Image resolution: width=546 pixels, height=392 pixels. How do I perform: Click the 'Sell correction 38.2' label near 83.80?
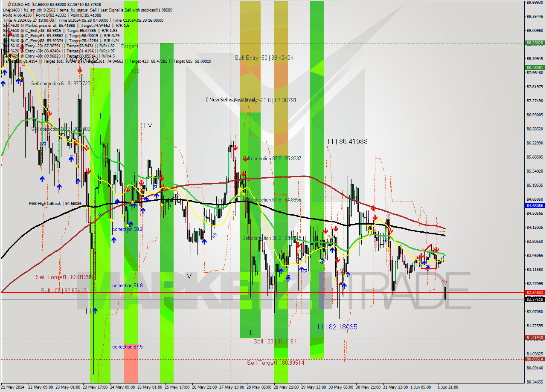point(272,238)
